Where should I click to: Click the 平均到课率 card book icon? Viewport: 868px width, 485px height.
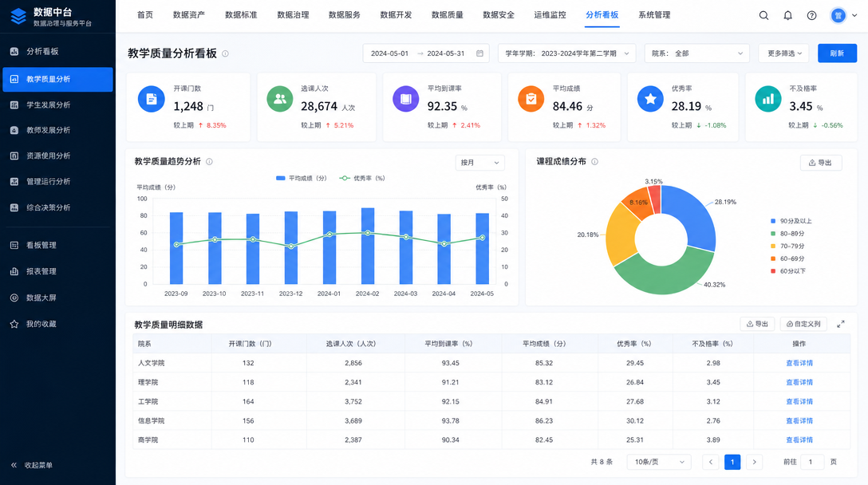pos(406,99)
